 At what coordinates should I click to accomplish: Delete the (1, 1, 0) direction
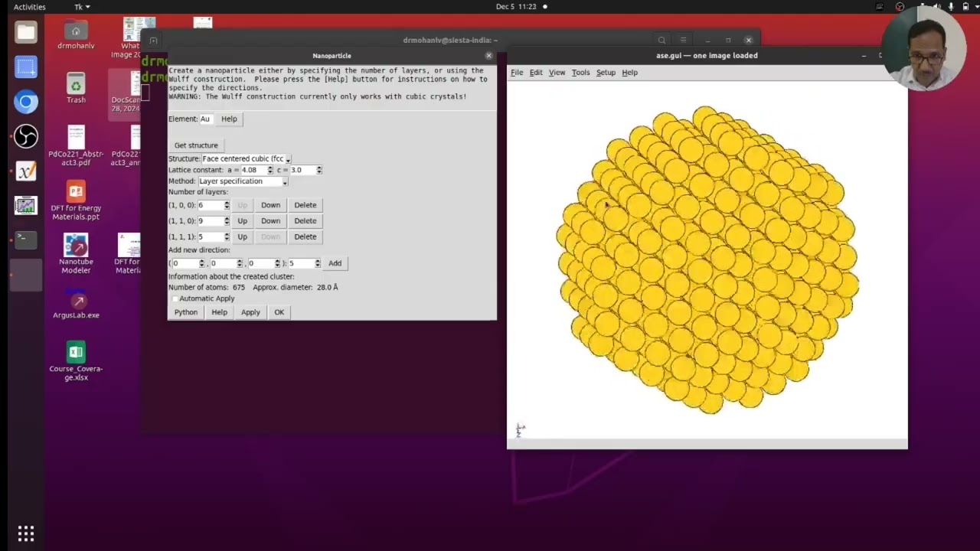tap(305, 221)
